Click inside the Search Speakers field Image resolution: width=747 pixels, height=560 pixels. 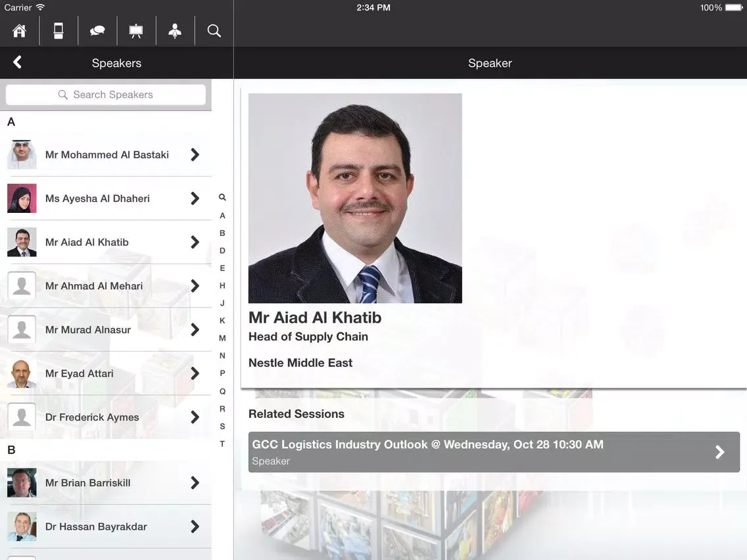pos(106,95)
